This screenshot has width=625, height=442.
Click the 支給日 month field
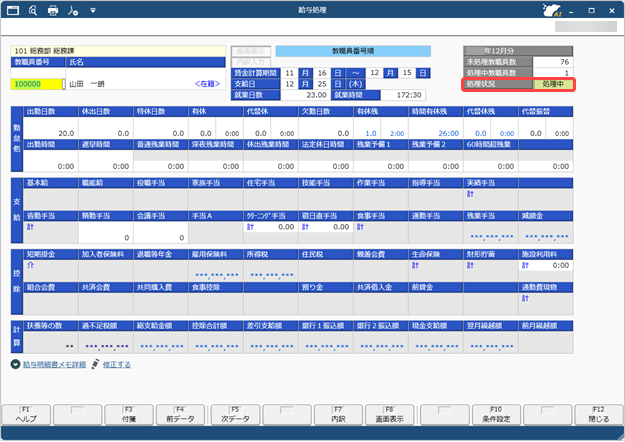pos(291,85)
